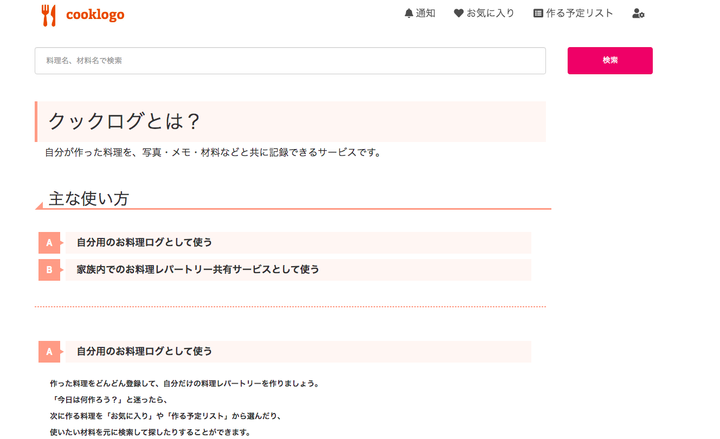Click the notification bell icon
This screenshot has width=720, height=439.
pos(409,14)
